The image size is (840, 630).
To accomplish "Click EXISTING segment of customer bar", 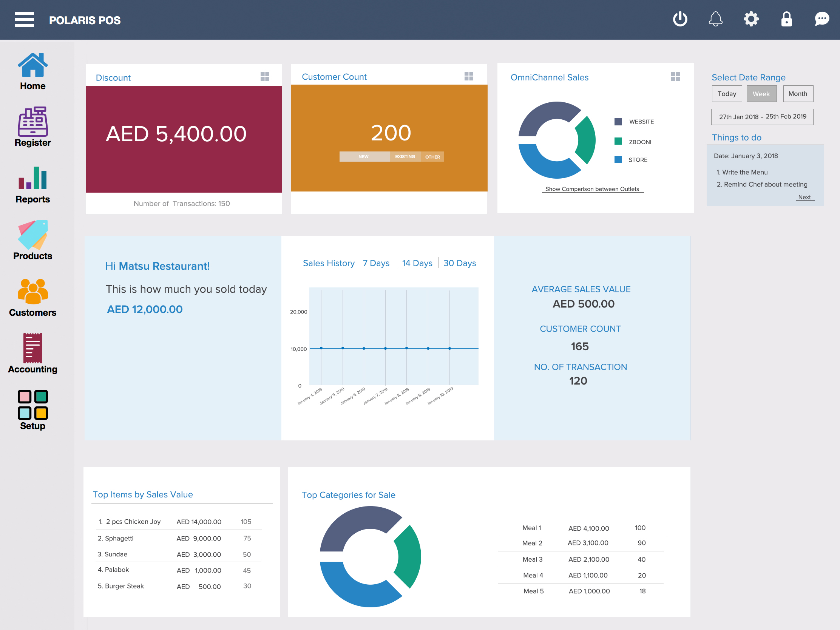I will 405,156.
